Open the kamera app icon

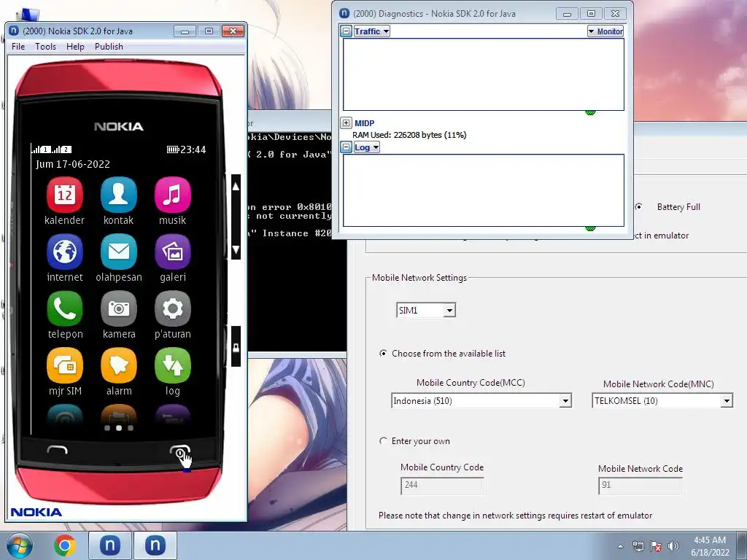tap(119, 308)
